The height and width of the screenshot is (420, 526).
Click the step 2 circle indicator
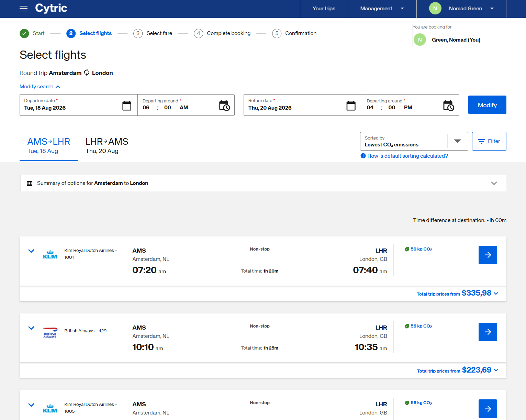coord(71,33)
